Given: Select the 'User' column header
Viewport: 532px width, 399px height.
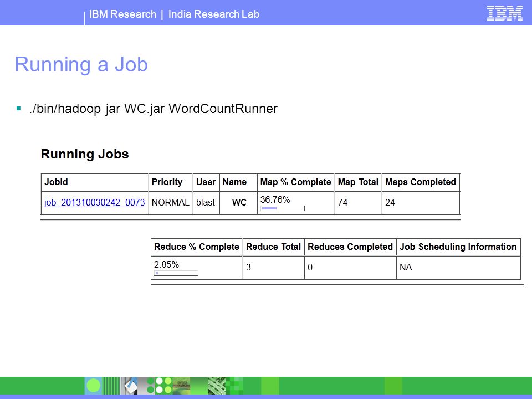Looking at the screenshot, I should (x=206, y=182).
